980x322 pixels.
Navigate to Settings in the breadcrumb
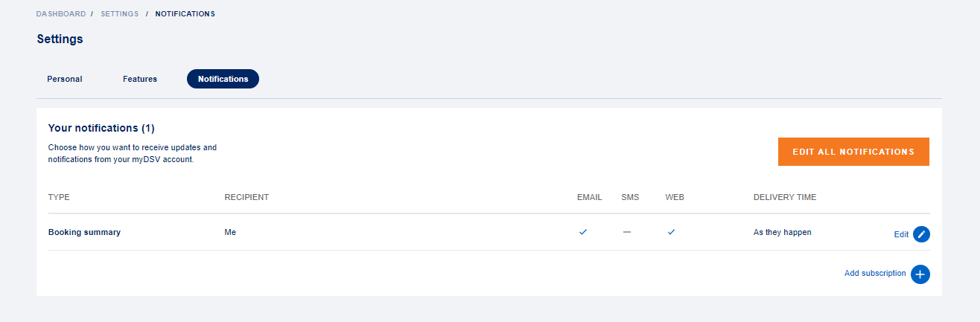(x=120, y=14)
